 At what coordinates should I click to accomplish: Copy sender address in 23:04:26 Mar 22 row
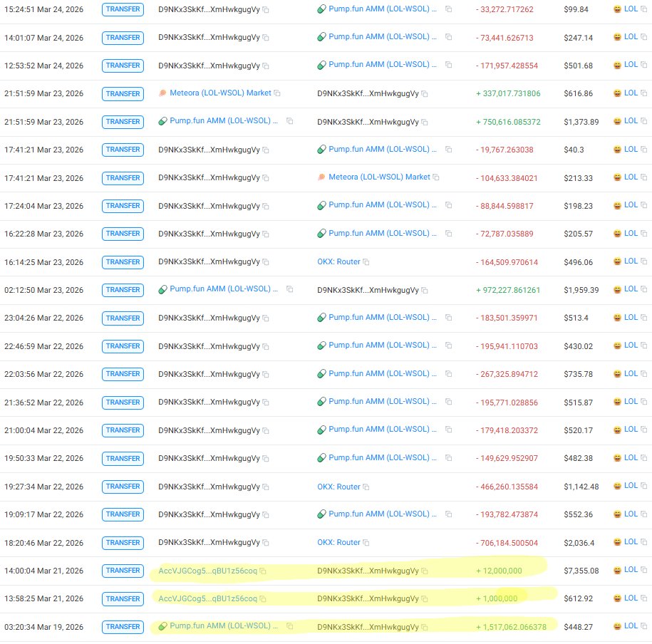pos(266,318)
